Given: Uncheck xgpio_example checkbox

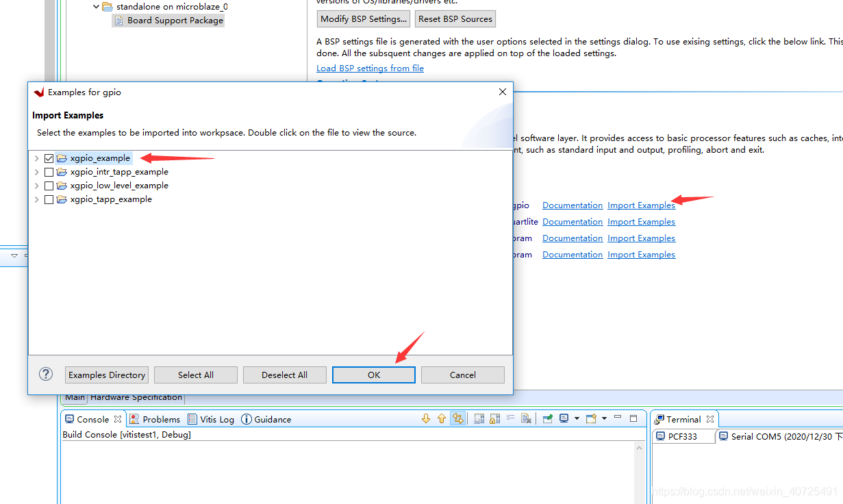Looking at the screenshot, I should [49, 158].
